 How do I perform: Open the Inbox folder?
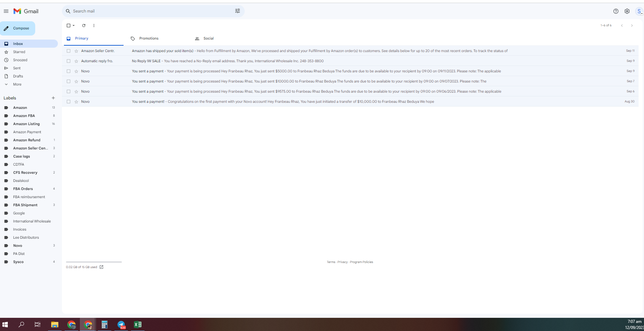(29, 44)
